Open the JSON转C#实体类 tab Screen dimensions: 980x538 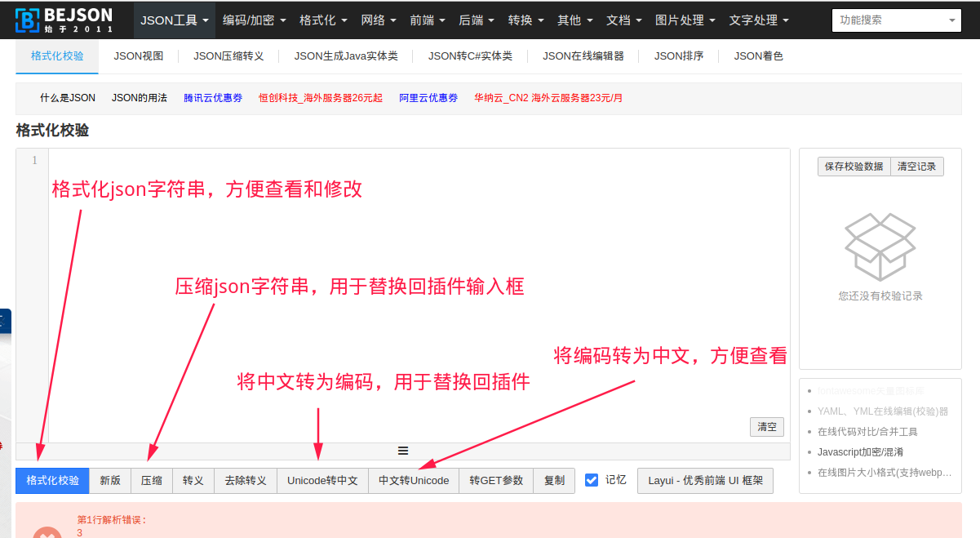[470, 56]
